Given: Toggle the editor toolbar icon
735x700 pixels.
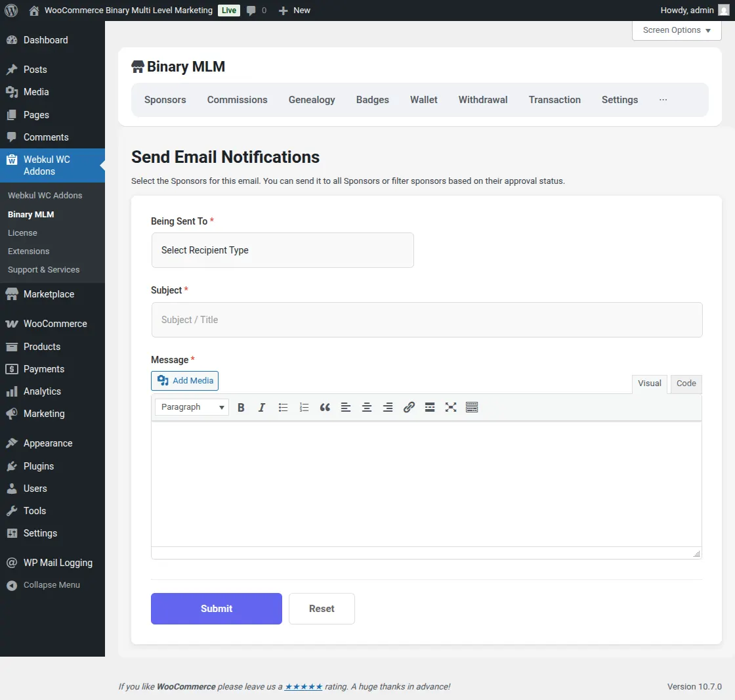Looking at the screenshot, I should point(472,407).
